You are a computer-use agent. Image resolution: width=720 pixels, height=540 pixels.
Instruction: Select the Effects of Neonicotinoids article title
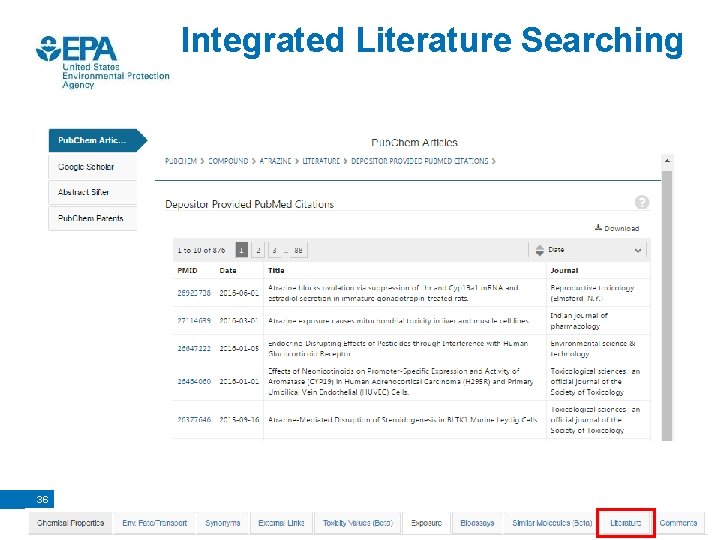[x=400, y=382]
